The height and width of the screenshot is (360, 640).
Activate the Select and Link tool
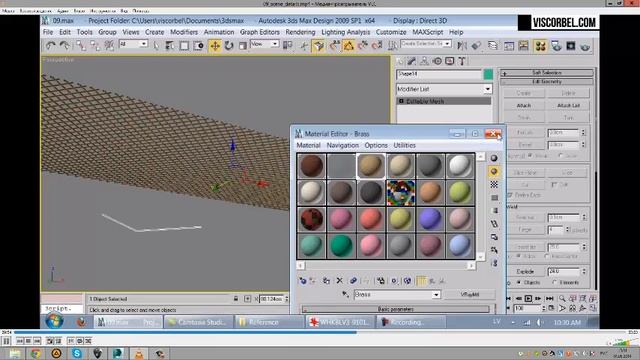click(x=81, y=45)
